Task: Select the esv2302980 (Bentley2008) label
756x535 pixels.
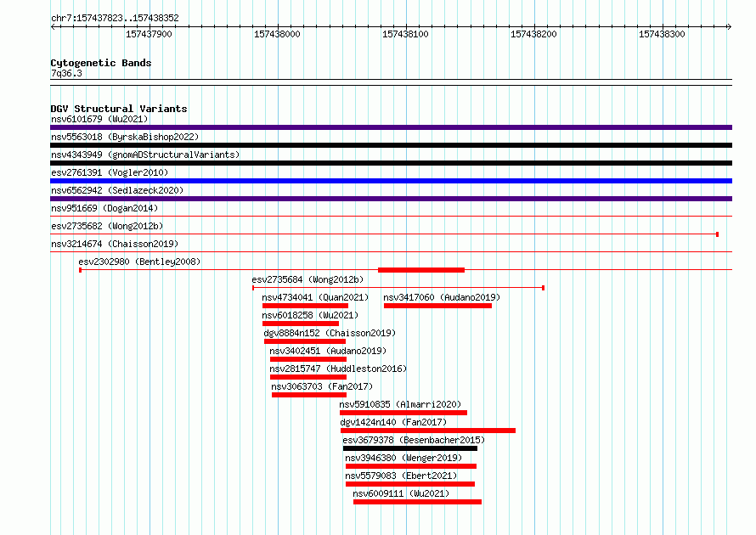Action: click(139, 262)
